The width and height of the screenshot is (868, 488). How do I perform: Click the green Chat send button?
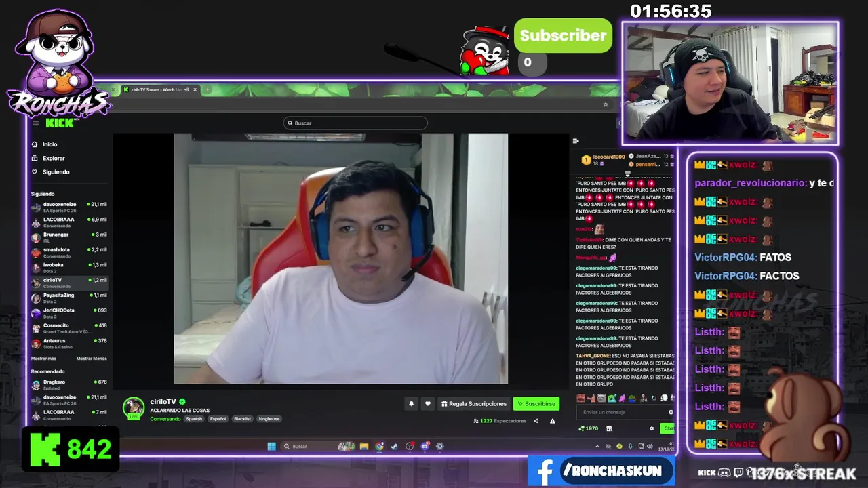pos(668,428)
